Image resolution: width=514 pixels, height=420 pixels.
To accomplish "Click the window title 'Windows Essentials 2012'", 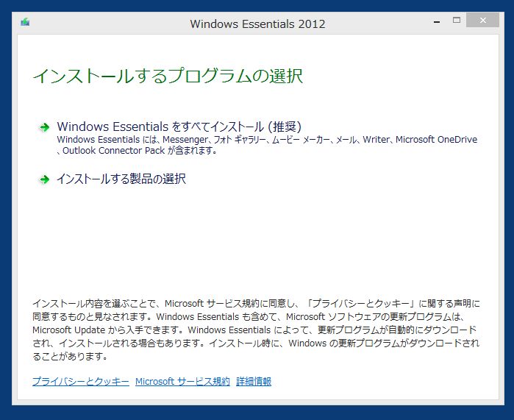I will click(x=257, y=24).
